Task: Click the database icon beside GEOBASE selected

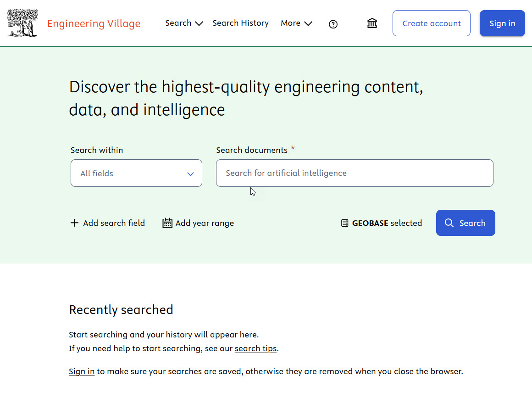Action: [x=345, y=223]
